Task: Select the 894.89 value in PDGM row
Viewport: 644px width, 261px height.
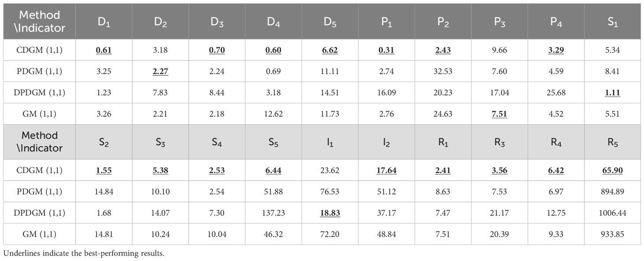Action: pyautogui.click(x=612, y=192)
